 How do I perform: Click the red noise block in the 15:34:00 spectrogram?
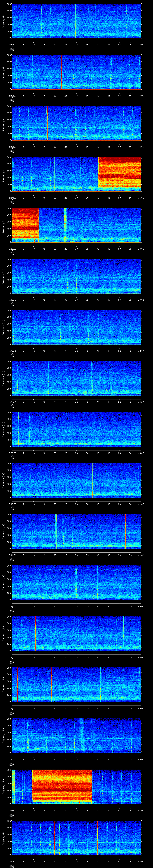[x=119, y=172]
